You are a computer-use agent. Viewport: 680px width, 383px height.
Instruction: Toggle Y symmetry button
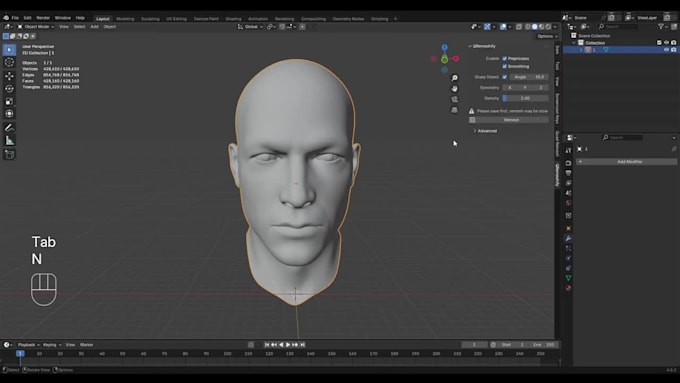525,88
